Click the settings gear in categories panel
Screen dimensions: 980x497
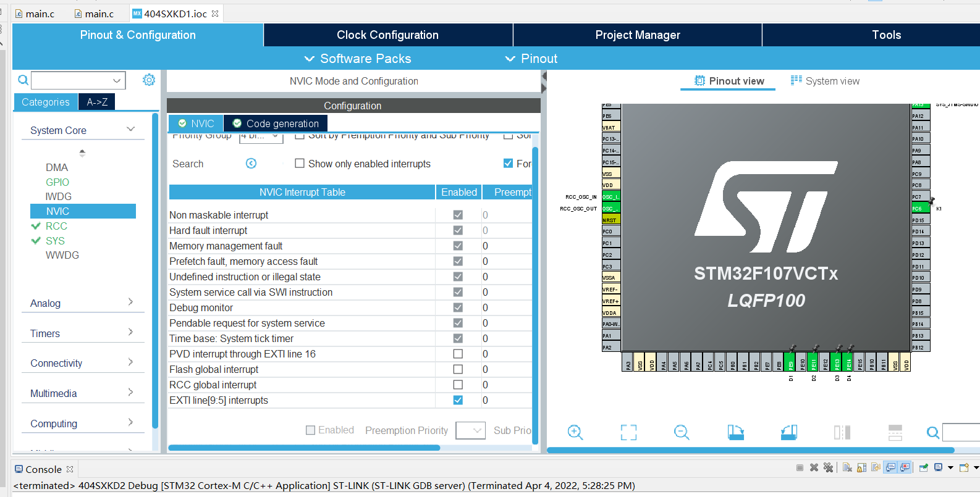149,80
